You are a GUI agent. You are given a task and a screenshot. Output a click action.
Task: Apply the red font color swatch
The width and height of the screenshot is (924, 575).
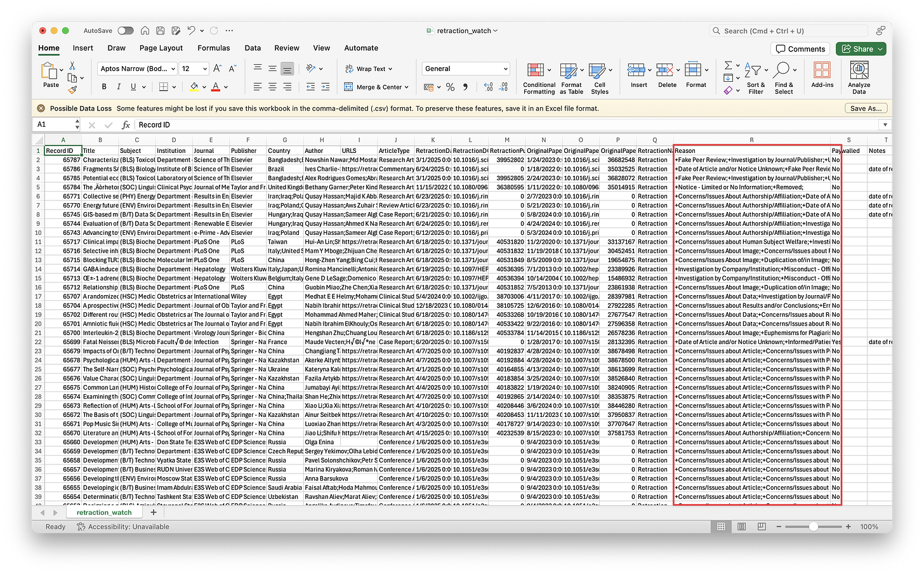[216, 87]
